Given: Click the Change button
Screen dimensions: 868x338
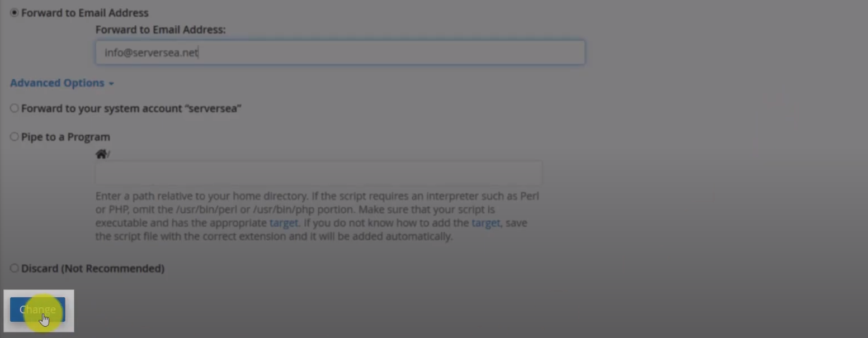Looking at the screenshot, I should tap(37, 310).
